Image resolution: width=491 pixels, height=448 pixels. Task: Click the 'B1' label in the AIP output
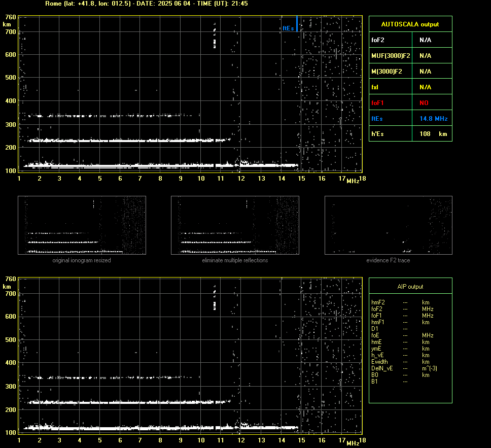(374, 381)
